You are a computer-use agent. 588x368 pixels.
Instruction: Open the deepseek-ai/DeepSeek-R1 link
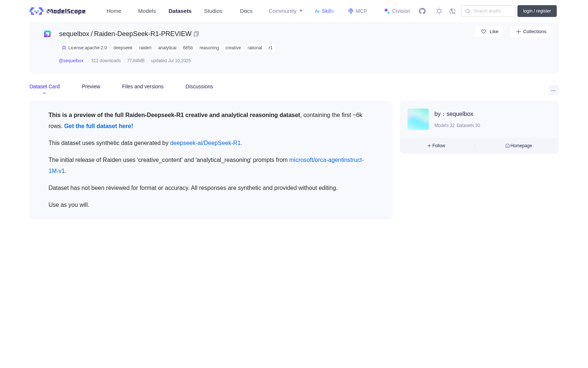[206, 143]
